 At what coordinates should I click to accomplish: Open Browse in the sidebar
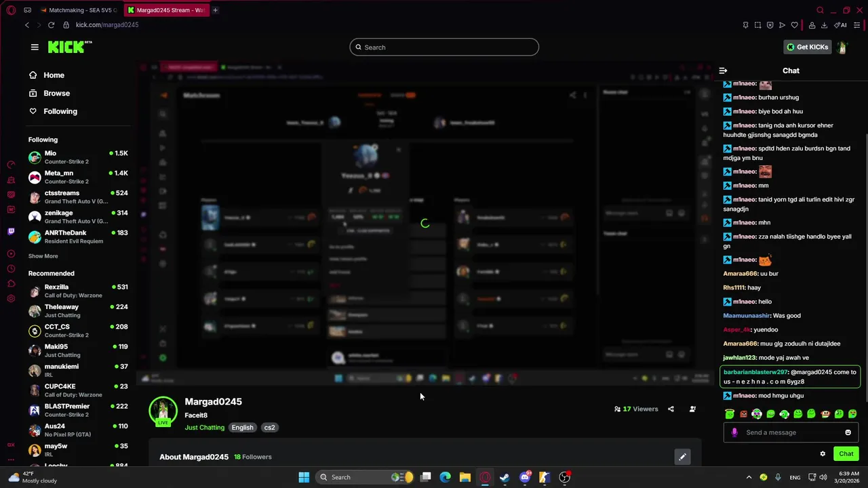pyautogui.click(x=50, y=93)
